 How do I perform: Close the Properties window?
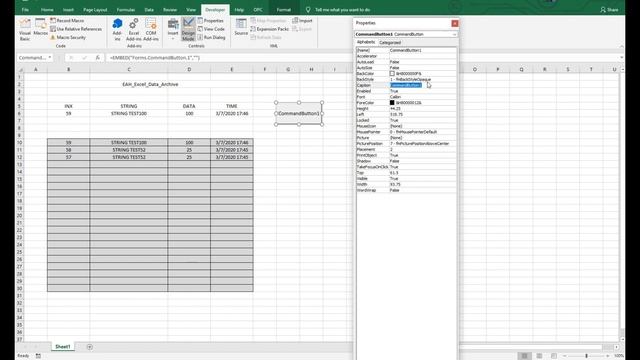[x=455, y=23]
